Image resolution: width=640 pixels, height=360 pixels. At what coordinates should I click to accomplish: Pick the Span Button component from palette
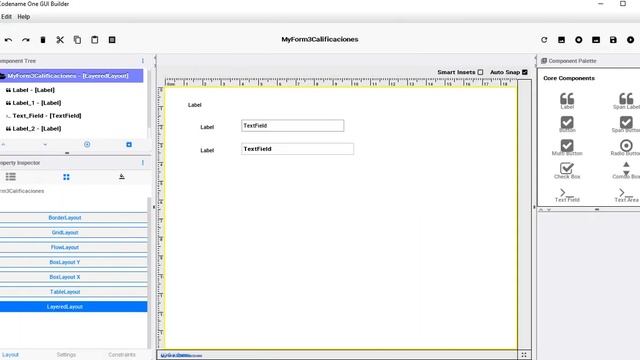(626, 124)
